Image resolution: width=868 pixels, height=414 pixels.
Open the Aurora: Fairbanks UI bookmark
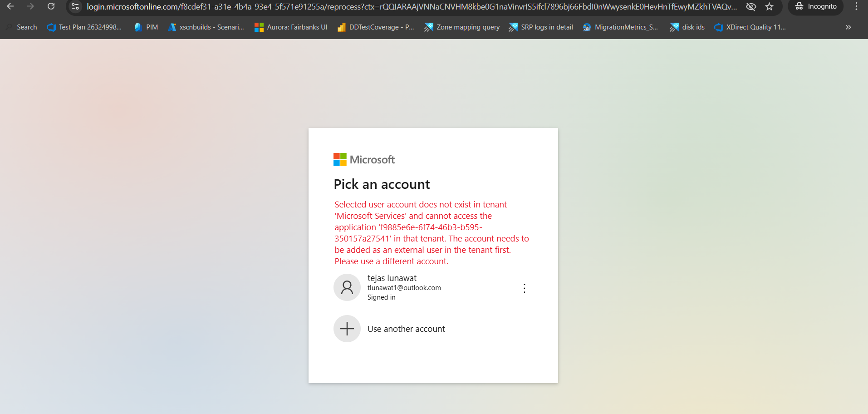point(291,27)
